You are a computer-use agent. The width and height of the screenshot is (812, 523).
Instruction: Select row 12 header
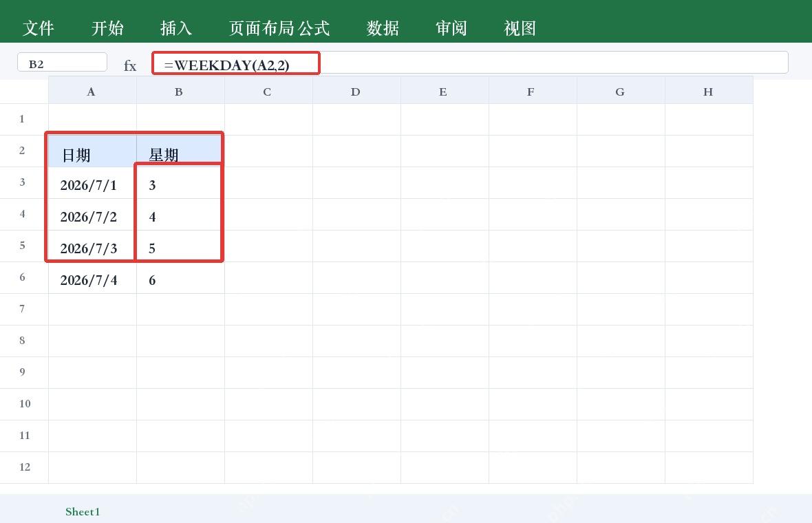tap(24, 467)
